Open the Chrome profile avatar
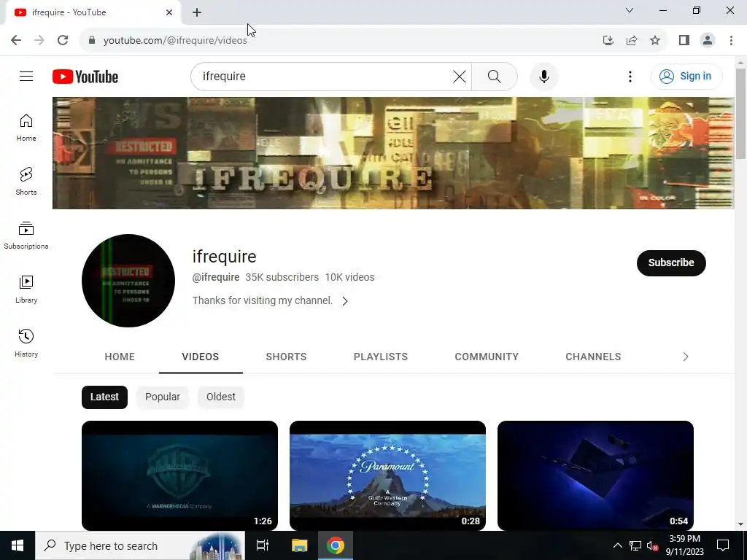Viewport: 747px width, 560px height. pyautogui.click(x=708, y=40)
